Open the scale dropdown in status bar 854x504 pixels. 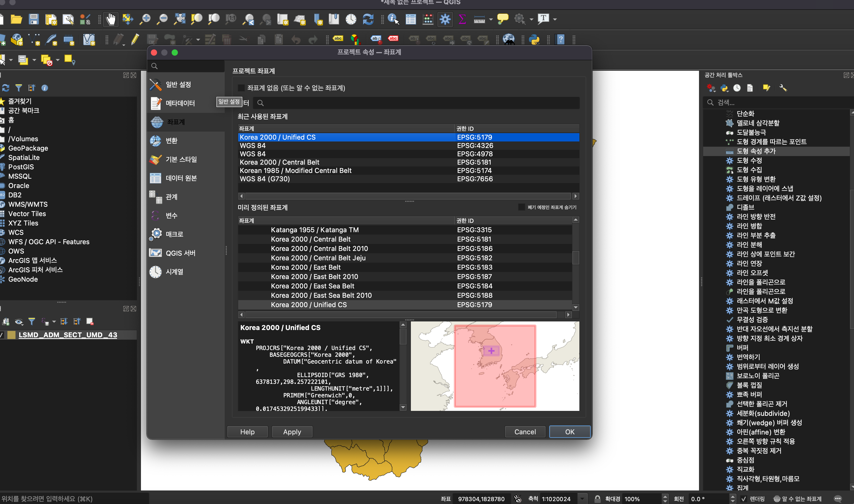[x=582, y=499]
